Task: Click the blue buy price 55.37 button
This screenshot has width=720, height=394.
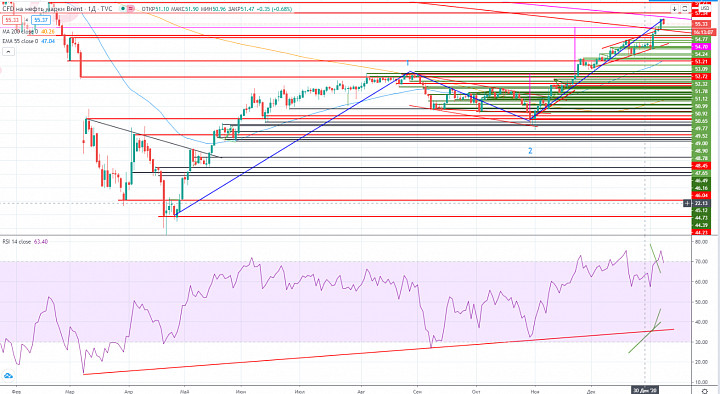Action: coord(41,20)
